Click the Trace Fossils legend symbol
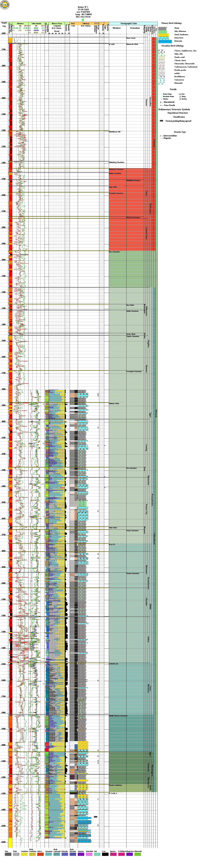The width and height of the screenshot is (202, 868). tap(161, 105)
